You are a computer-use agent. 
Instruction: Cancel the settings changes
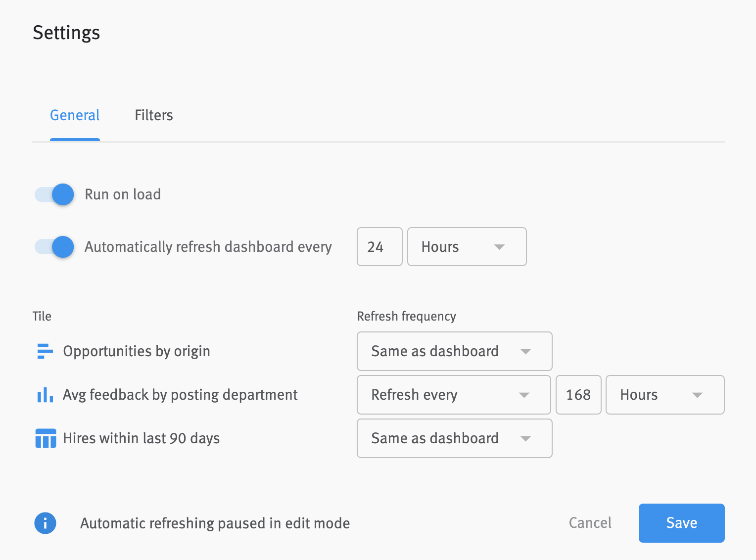pos(590,523)
